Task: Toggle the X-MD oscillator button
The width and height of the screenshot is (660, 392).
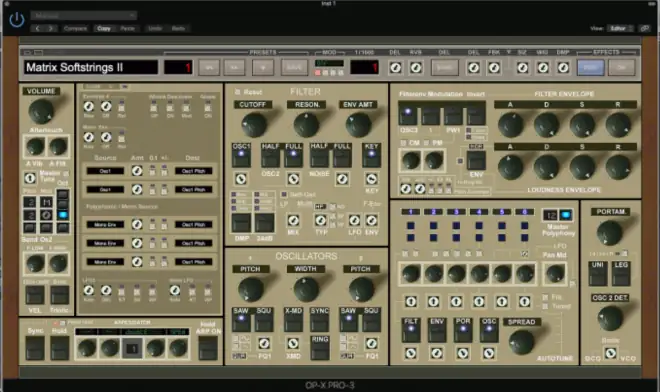Action: click(x=293, y=320)
